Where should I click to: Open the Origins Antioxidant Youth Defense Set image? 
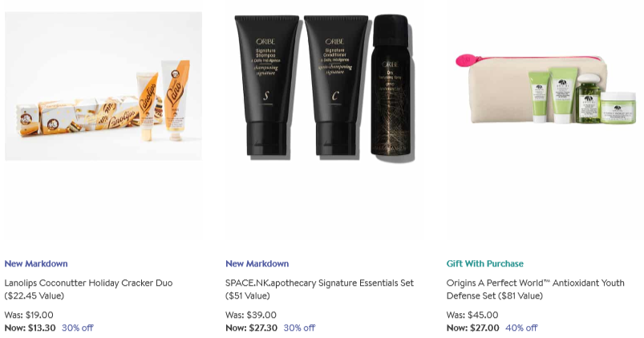[545, 88]
